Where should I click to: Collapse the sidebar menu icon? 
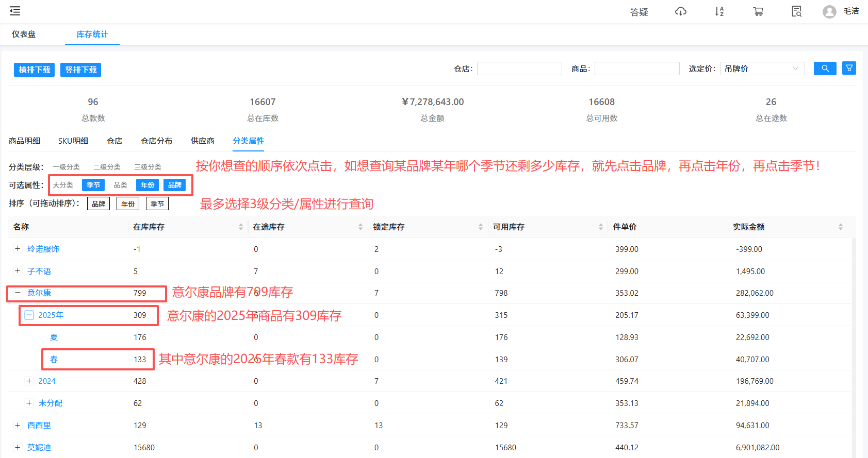[x=15, y=11]
